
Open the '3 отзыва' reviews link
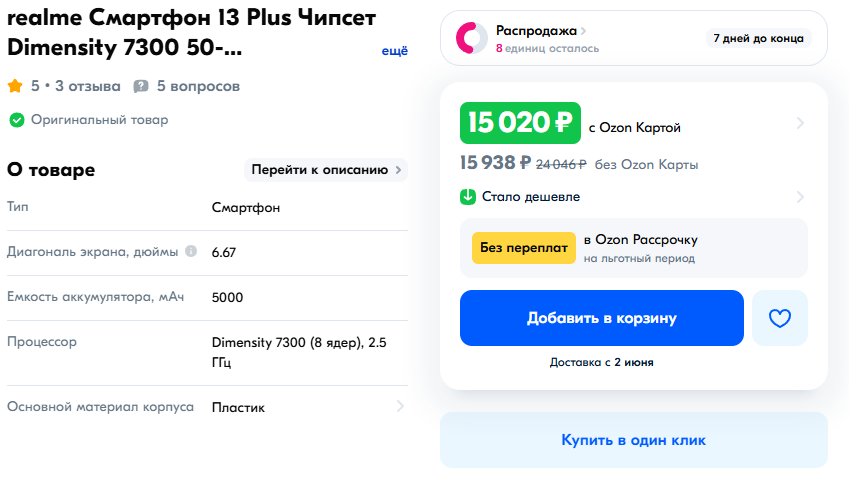(x=88, y=87)
